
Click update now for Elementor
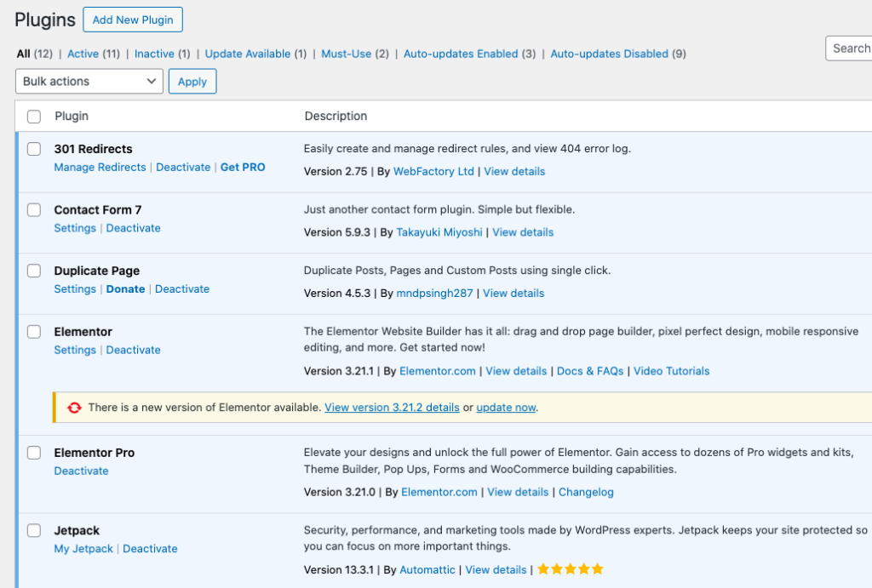tap(506, 408)
